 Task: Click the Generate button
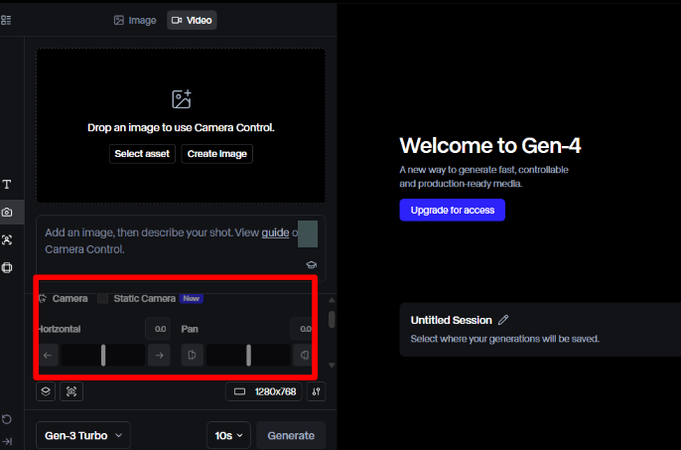[291, 435]
